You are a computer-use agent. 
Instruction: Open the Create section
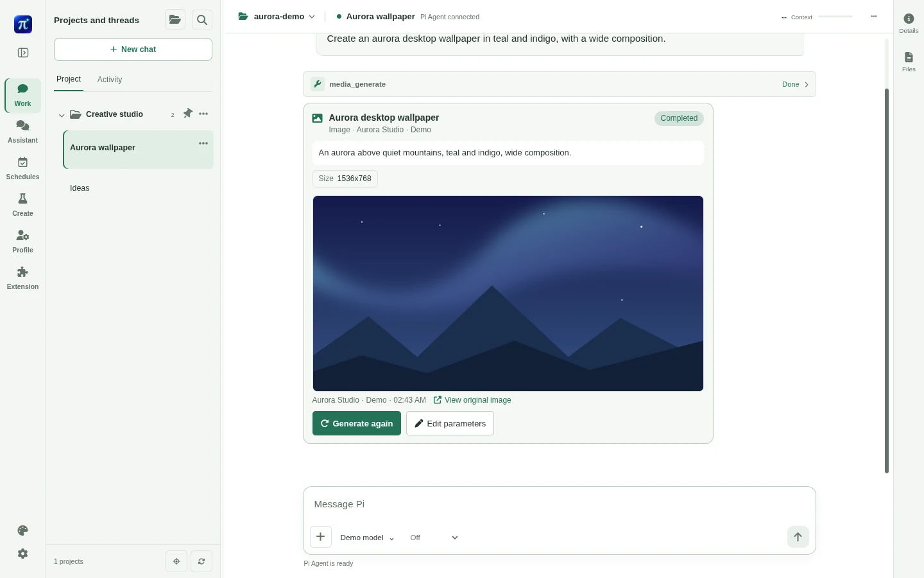[x=22, y=205]
